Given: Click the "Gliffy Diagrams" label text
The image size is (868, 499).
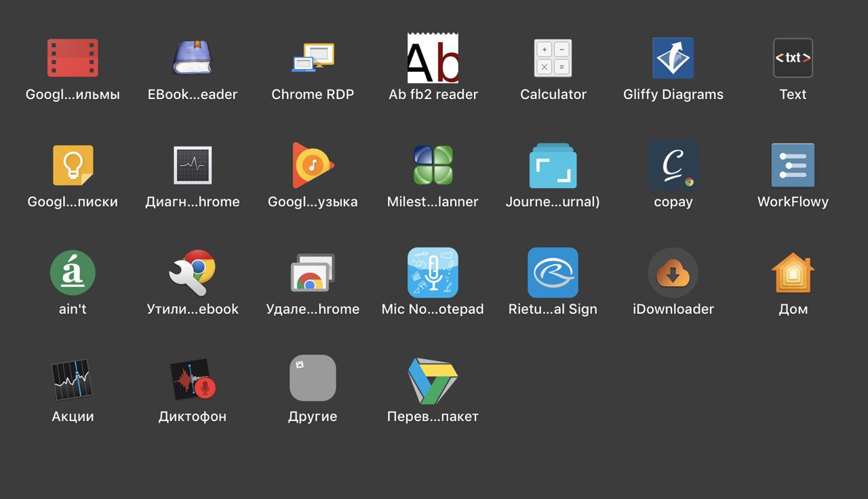Looking at the screenshot, I should pos(673,95).
